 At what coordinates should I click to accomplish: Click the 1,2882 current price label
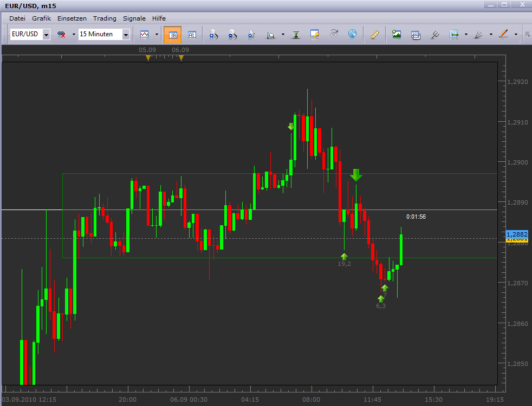pos(516,234)
